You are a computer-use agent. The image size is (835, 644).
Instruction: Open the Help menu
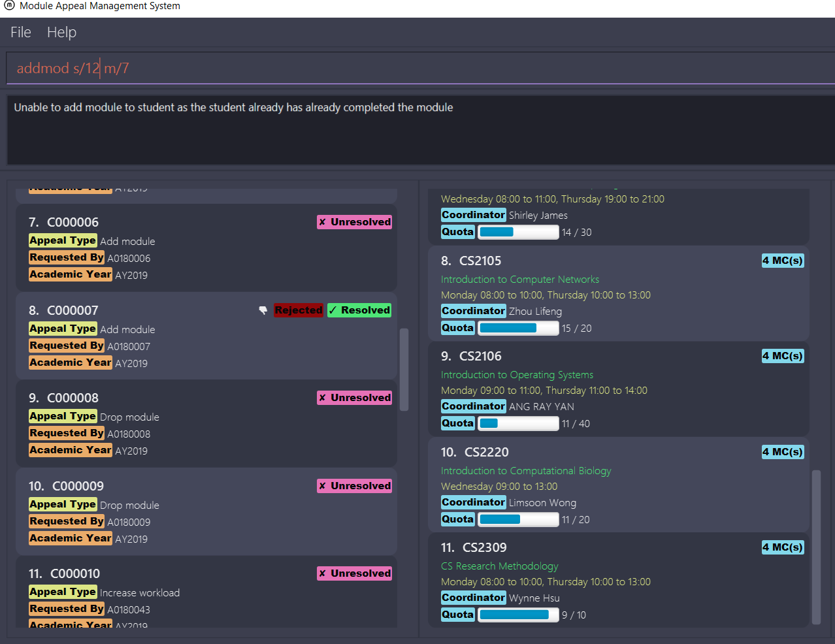[x=61, y=32]
